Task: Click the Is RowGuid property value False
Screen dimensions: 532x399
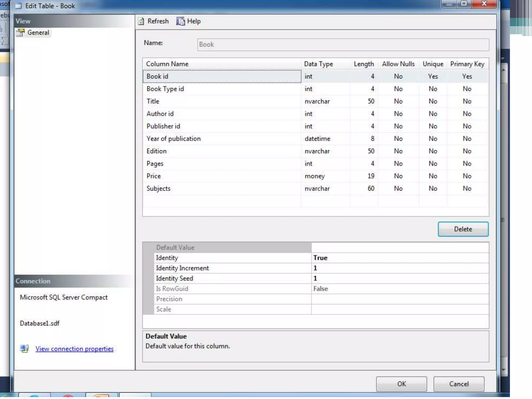Action: (400, 289)
